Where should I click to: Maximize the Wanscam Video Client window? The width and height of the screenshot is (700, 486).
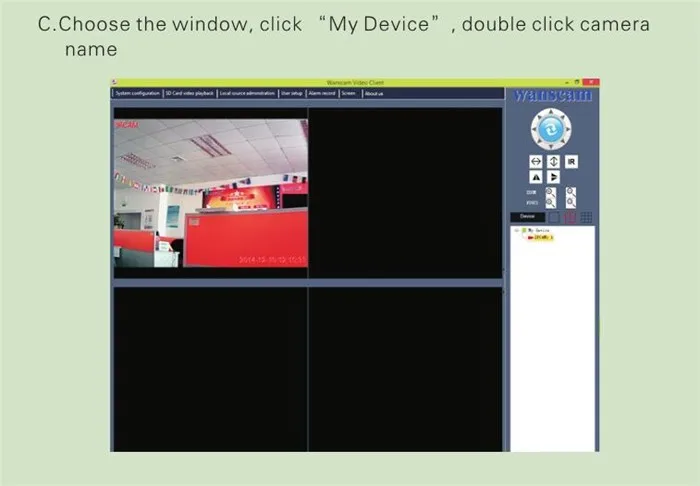pos(577,82)
